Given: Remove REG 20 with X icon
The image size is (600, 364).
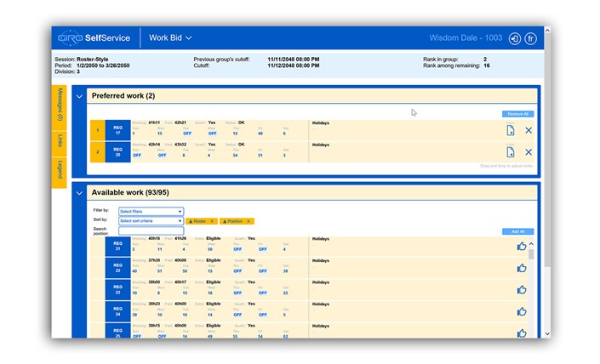Looking at the screenshot, I should [529, 152].
